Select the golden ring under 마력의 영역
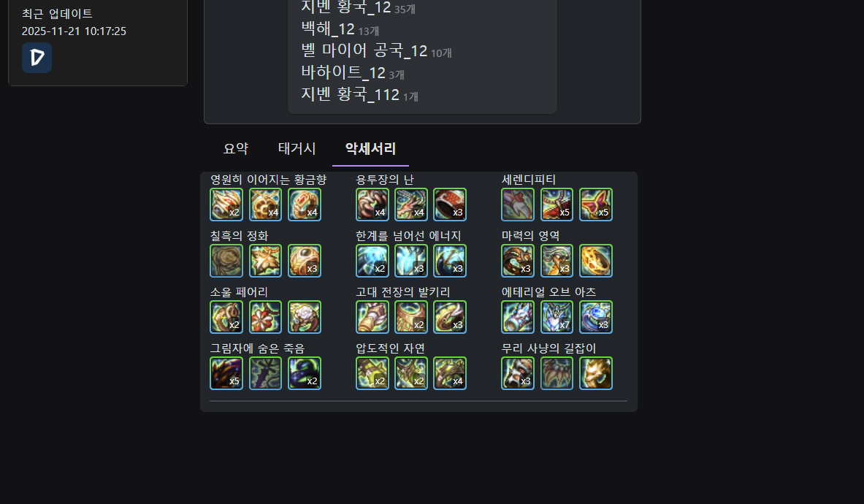 pos(596,261)
